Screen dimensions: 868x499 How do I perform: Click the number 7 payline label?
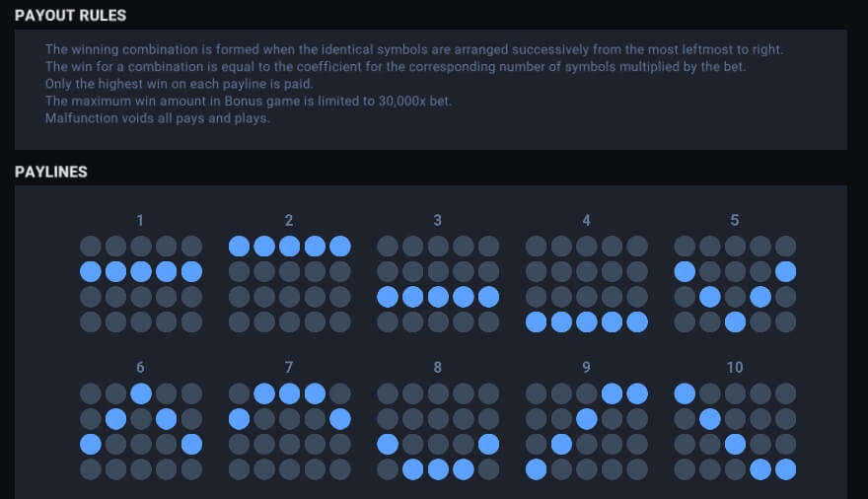point(289,367)
